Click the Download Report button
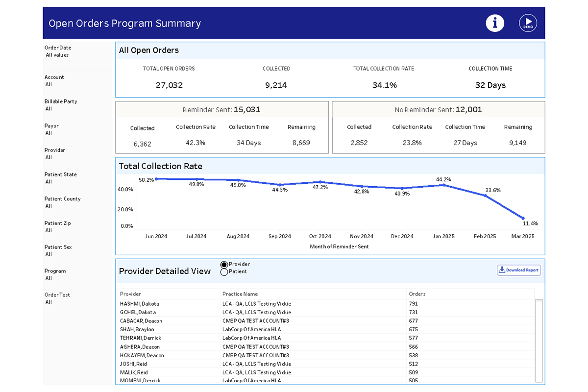This screenshot has height=392, width=588. (518, 270)
